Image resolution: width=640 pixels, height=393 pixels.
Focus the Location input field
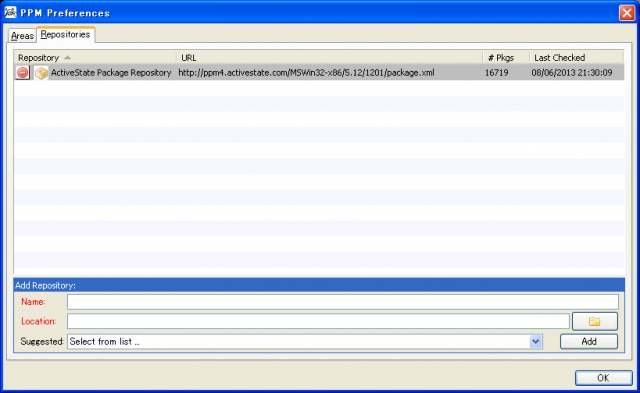tap(318, 322)
